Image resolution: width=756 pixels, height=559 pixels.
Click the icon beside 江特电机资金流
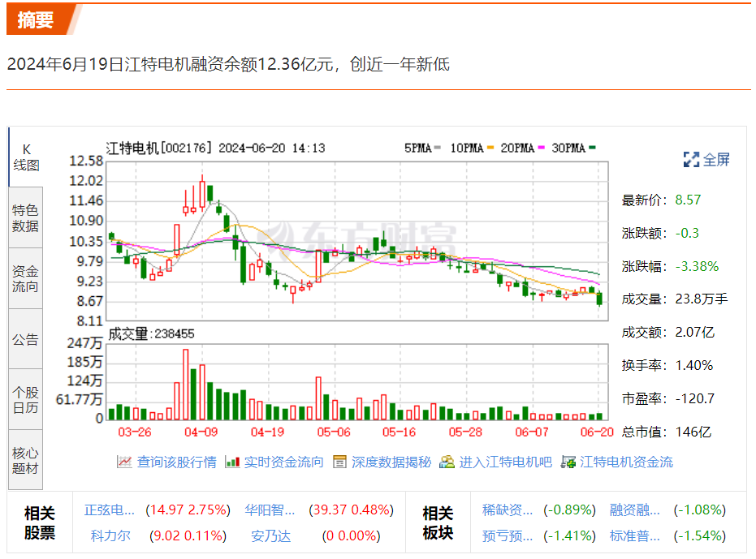pos(568,462)
